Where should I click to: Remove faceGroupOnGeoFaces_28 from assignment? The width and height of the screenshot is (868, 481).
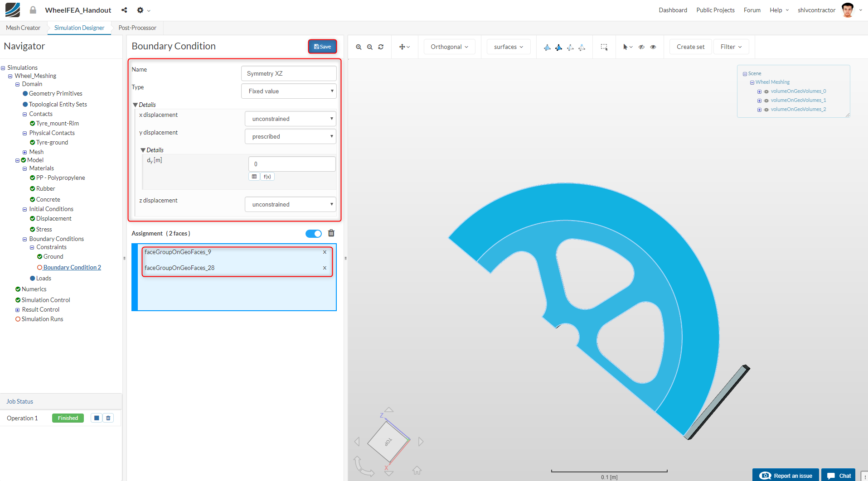tap(325, 268)
